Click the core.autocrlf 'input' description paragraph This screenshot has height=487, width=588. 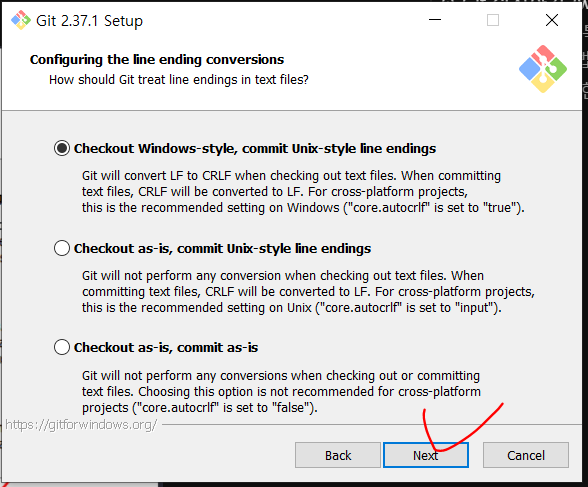tap(308, 292)
